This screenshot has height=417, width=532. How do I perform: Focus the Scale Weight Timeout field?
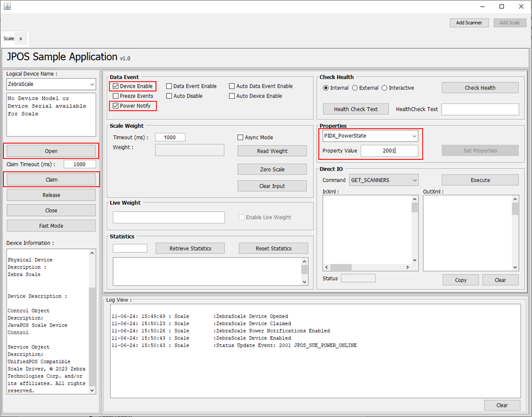(x=170, y=138)
